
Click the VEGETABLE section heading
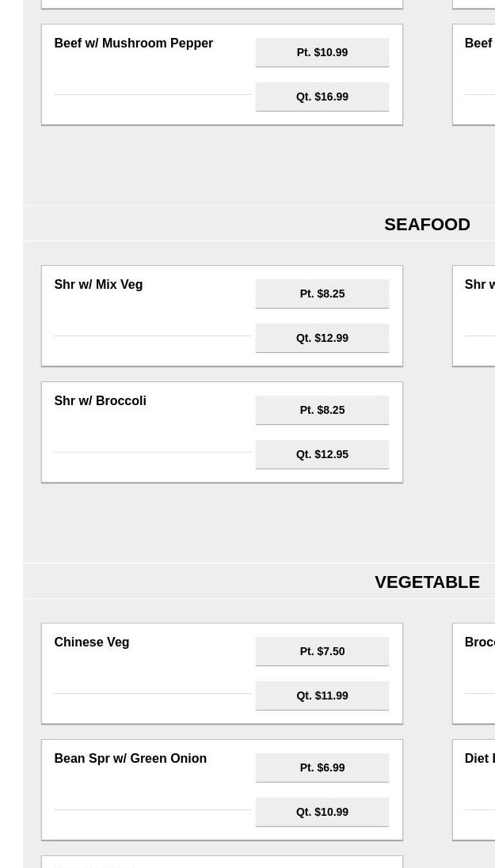tap(427, 582)
